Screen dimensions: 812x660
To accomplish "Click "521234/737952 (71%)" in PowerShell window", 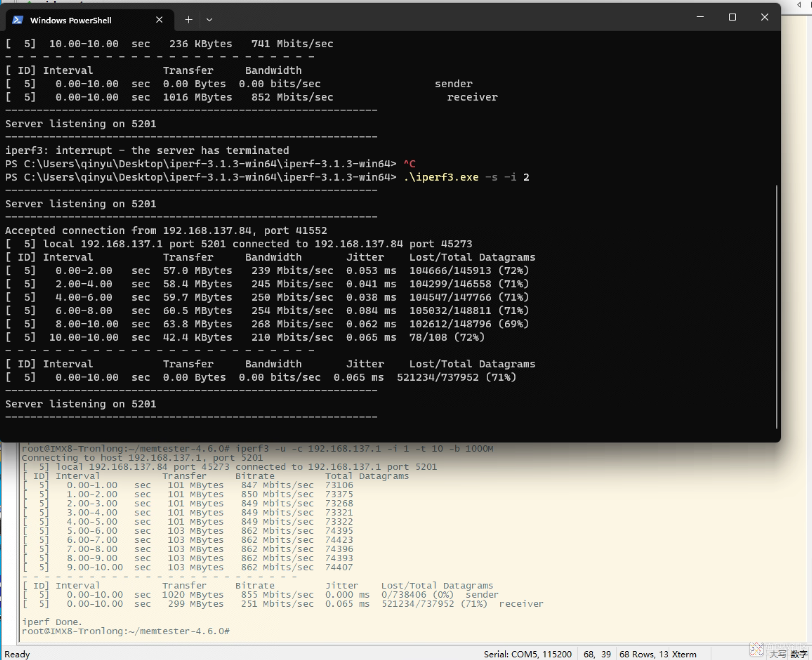I will click(457, 377).
